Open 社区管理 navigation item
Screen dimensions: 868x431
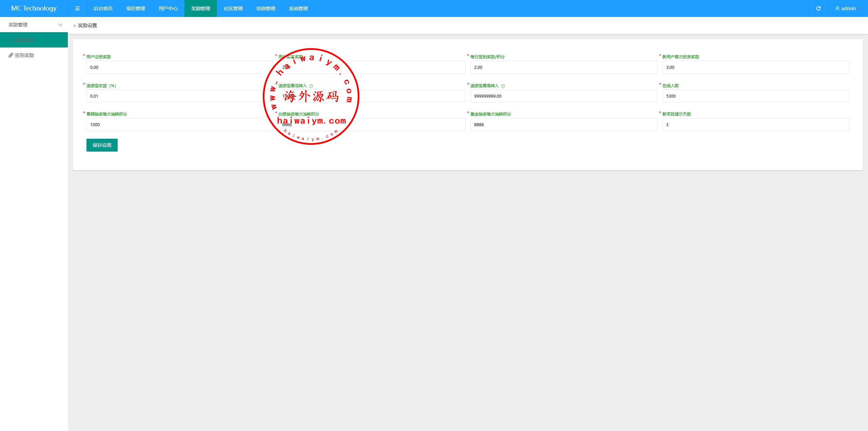(233, 8)
